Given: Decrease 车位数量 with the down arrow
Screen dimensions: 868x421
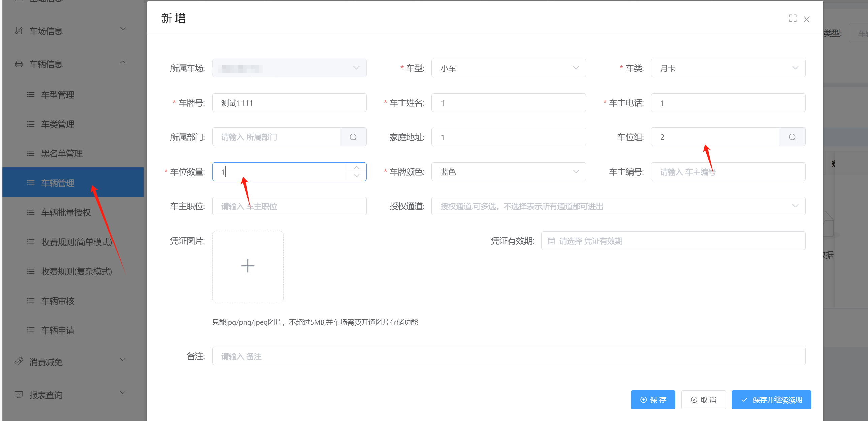Looking at the screenshot, I should [356, 176].
